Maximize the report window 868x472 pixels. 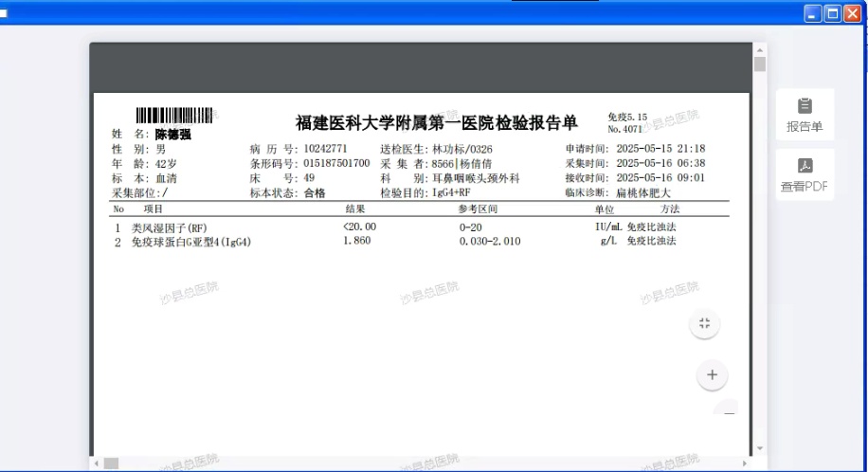(x=832, y=13)
